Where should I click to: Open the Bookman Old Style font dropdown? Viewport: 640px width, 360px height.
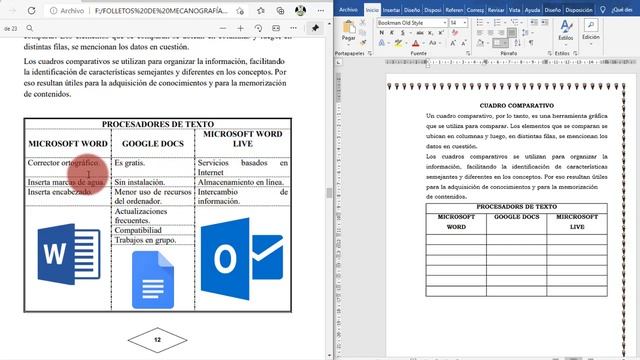click(x=444, y=23)
